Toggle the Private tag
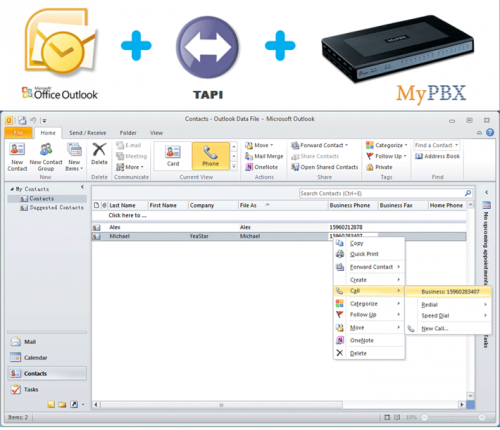500x430 pixels. coord(379,167)
